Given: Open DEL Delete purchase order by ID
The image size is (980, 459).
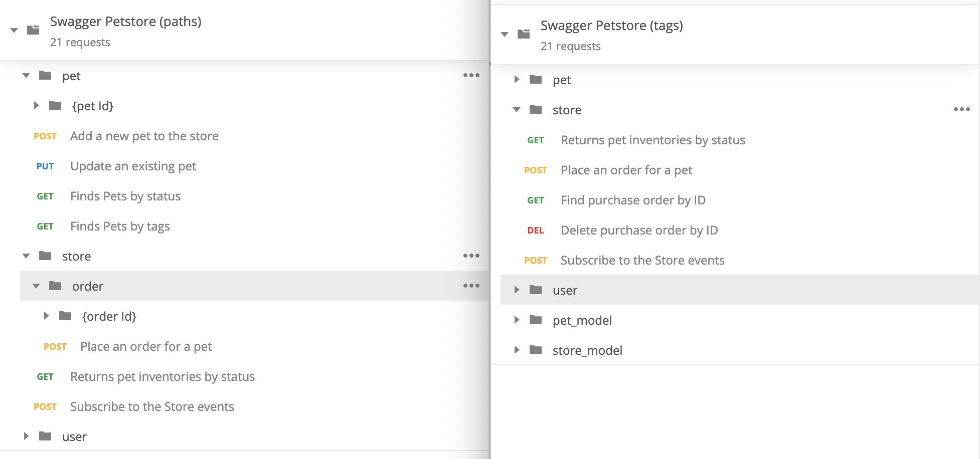Looking at the screenshot, I should click(639, 231).
